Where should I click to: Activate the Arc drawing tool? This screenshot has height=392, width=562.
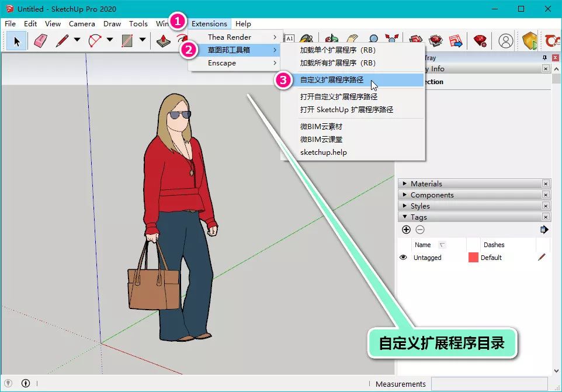click(95, 41)
